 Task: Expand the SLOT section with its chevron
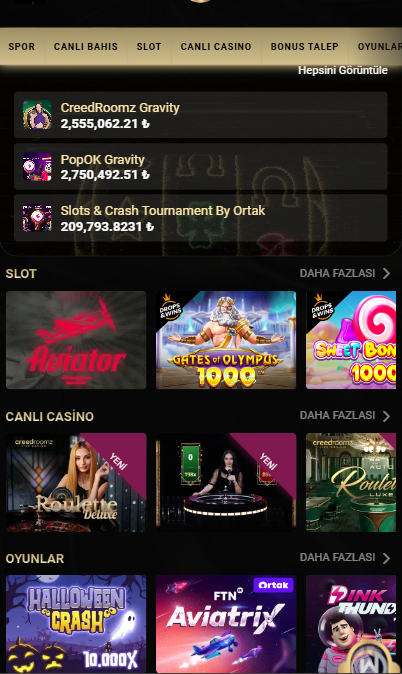(x=386, y=273)
